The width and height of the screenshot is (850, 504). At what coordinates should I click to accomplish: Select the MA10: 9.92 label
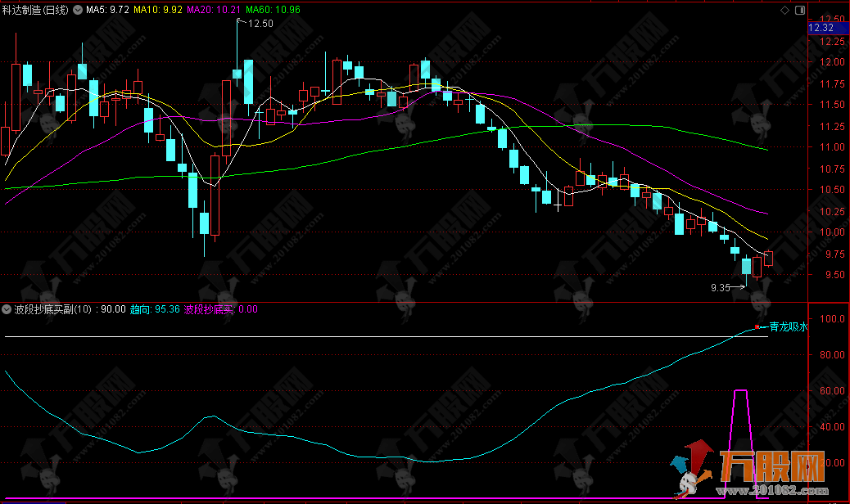pos(158,10)
